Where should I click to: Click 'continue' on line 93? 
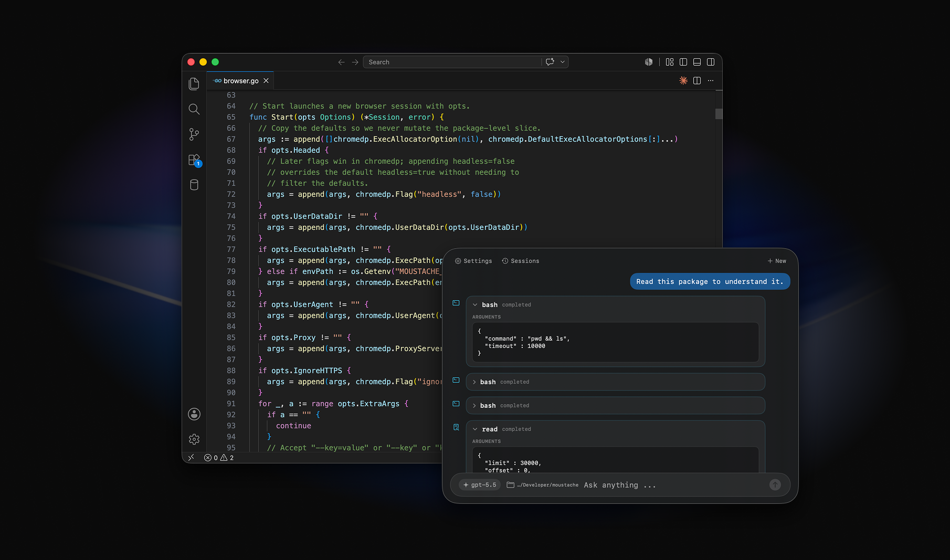pyautogui.click(x=293, y=426)
